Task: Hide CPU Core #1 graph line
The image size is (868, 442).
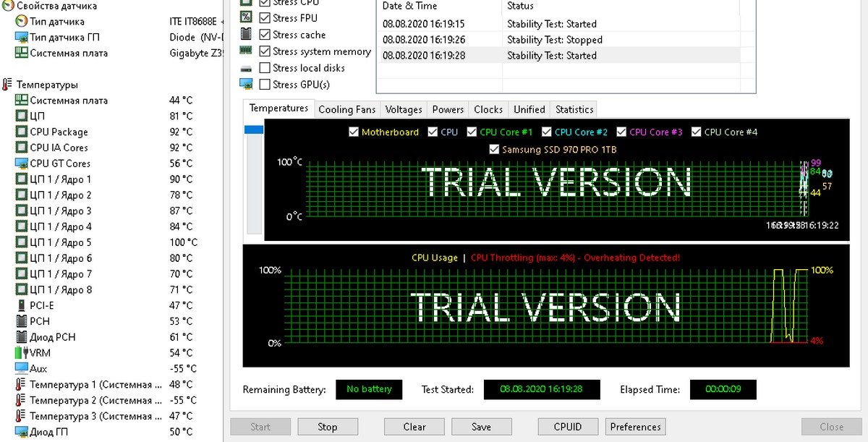Action: pos(472,132)
